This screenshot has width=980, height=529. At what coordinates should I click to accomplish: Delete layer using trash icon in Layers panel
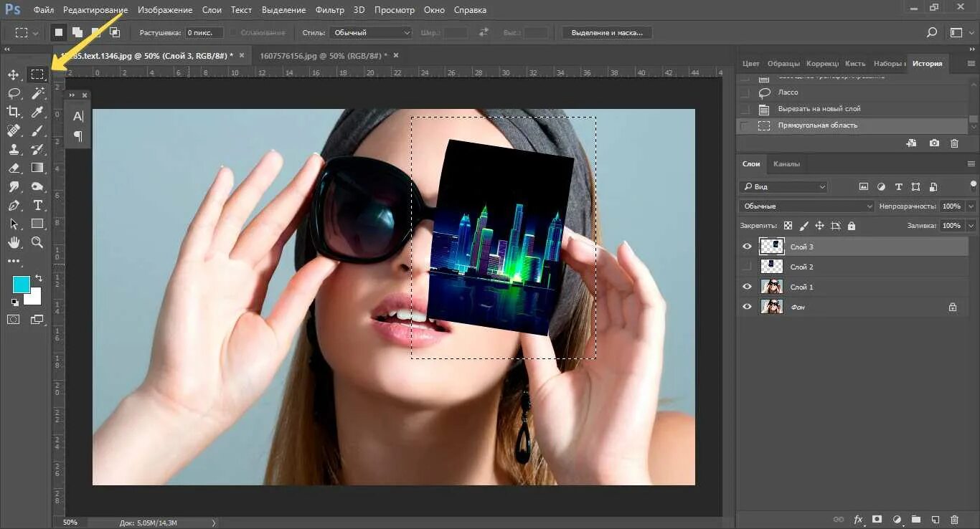[954, 519]
